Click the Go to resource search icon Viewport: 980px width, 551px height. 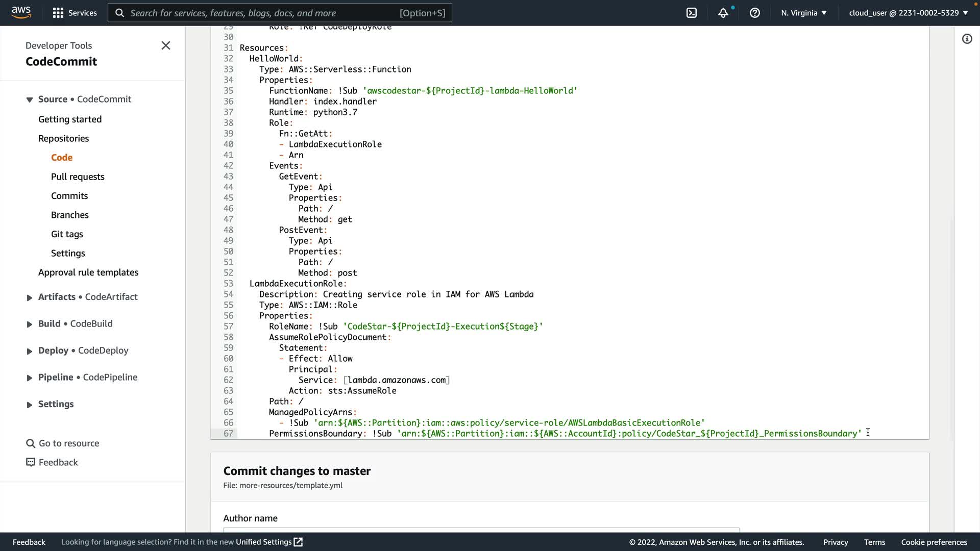(x=31, y=443)
